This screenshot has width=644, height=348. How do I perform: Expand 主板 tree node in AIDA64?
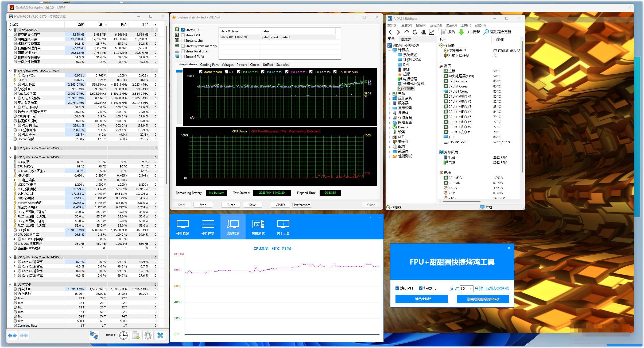[x=390, y=94]
